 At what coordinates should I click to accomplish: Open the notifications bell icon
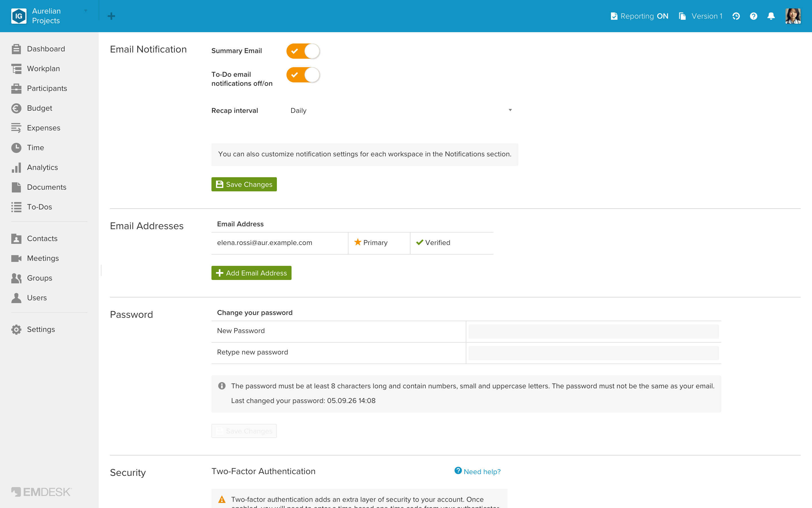pyautogui.click(x=771, y=16)
